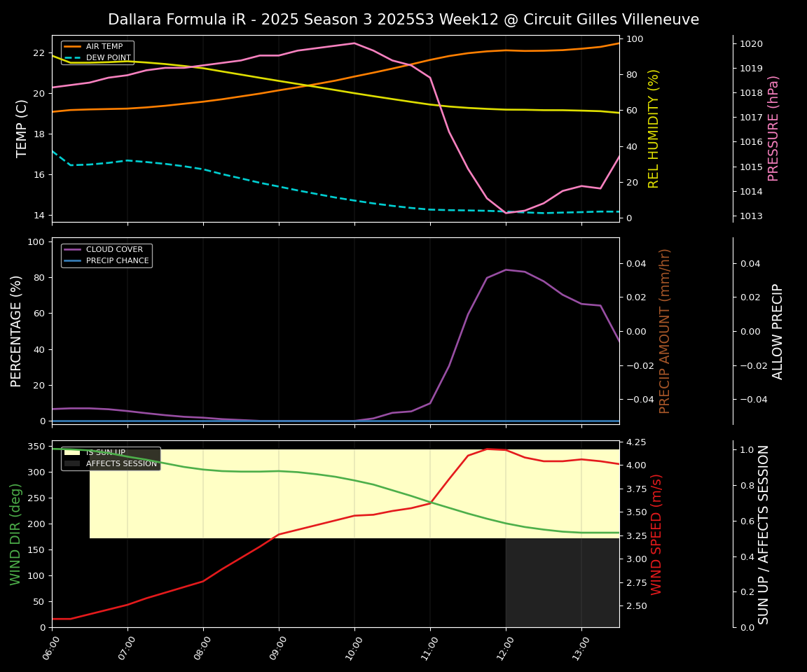Click the orange AIR TEMP legend line swatch
This screenshot has height=672, width=807.
[x=73, y=46]
